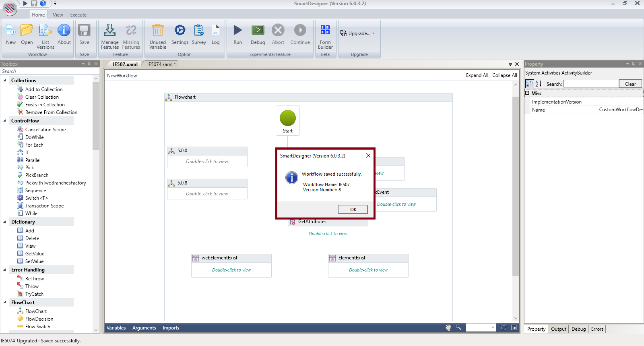Collapse the FlowChart toolbox group
The width and height of the screenshot is (644, 346).
click(x=5, y=302)
